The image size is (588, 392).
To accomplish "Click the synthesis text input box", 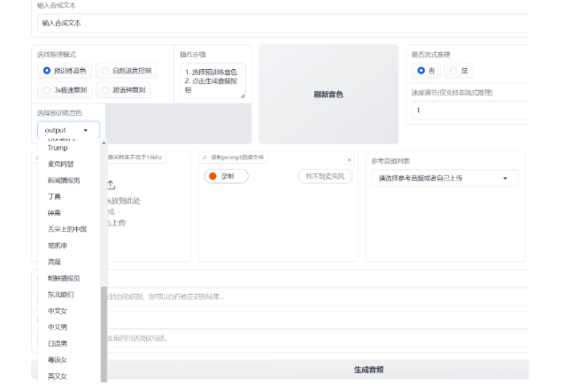I will pos(283,24).
